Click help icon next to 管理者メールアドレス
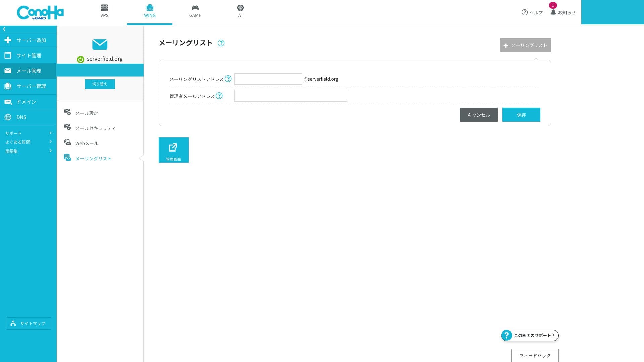644x362 pixels. tap(219, 96)
